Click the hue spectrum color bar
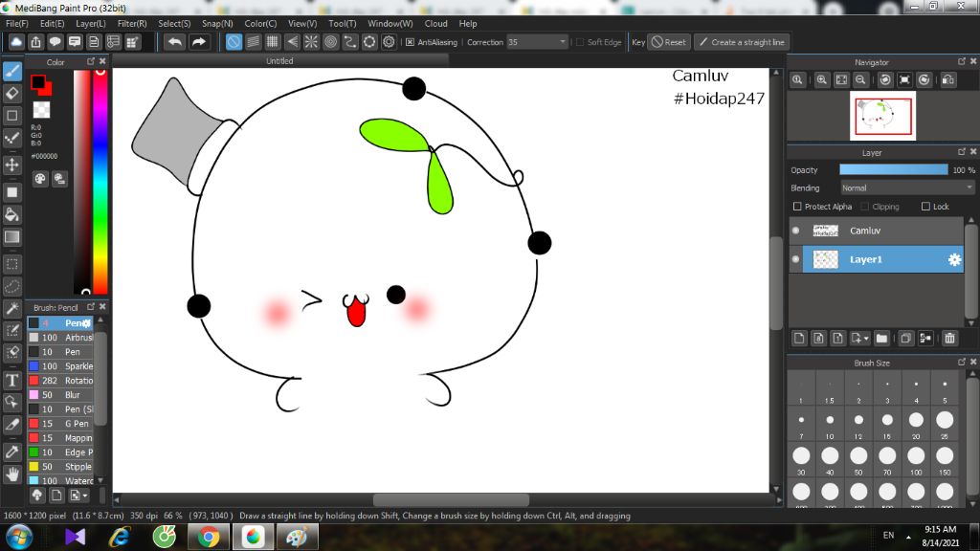Viewport: 980px width, 551px height. point(100,182)
